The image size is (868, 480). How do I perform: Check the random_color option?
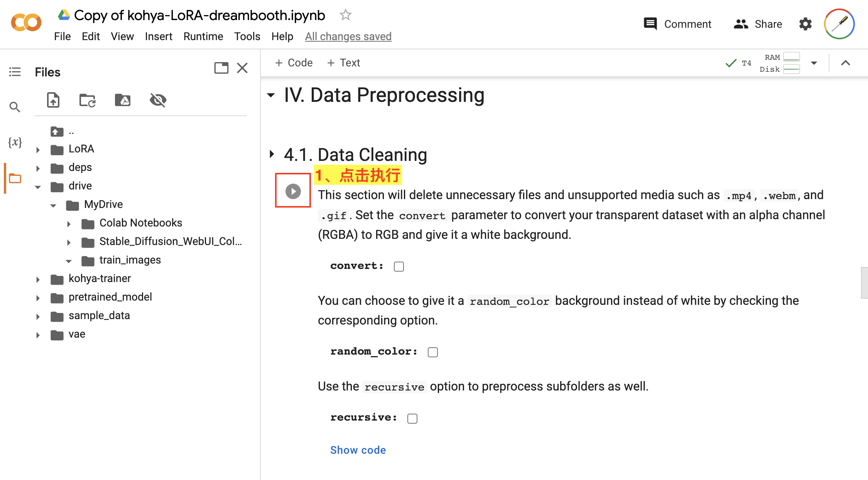coord(433,352)
